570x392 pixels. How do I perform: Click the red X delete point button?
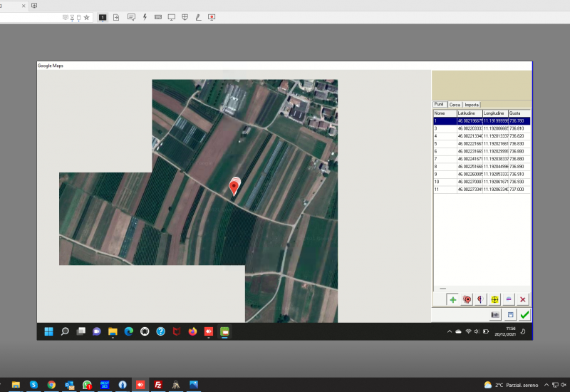(523, 300)
